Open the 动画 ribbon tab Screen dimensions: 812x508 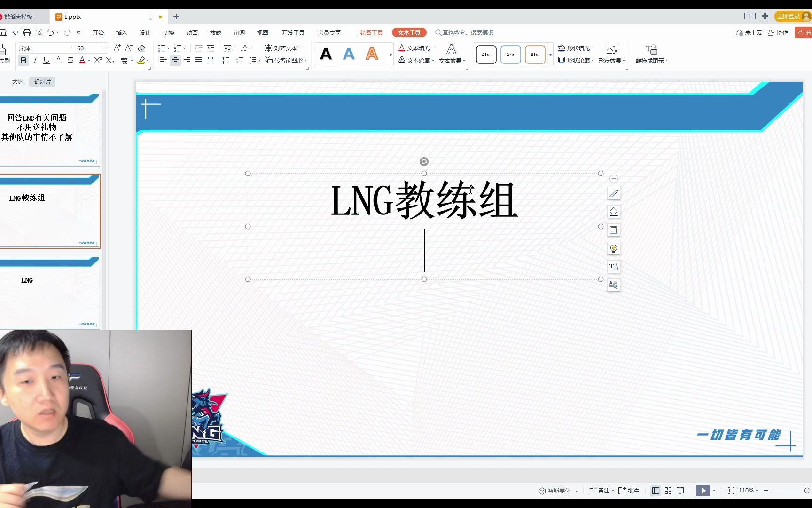(192, 32)
